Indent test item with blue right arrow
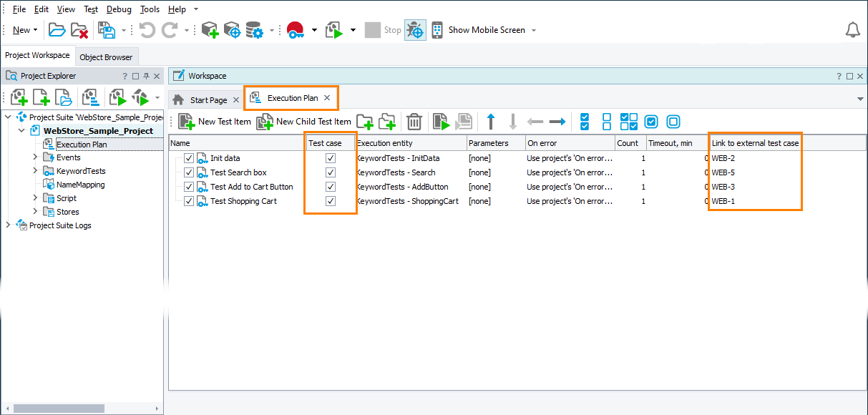This screenshot has width=868, height=415. 557,122
